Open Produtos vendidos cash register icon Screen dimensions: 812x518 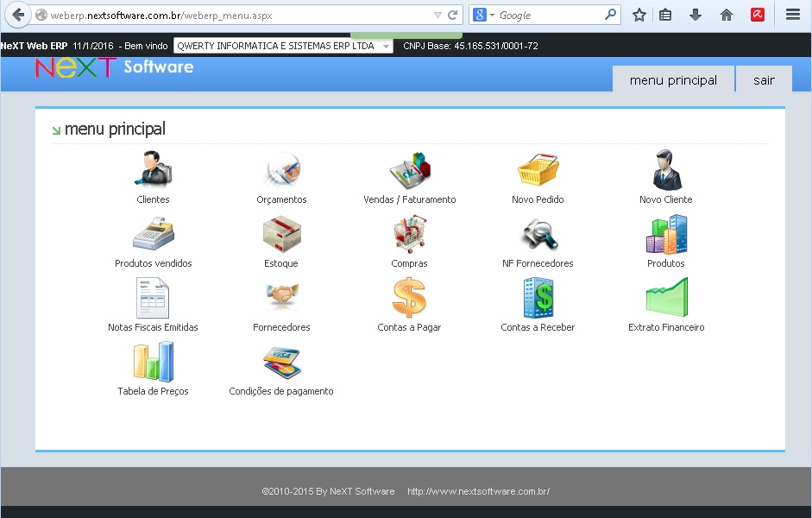154,234
